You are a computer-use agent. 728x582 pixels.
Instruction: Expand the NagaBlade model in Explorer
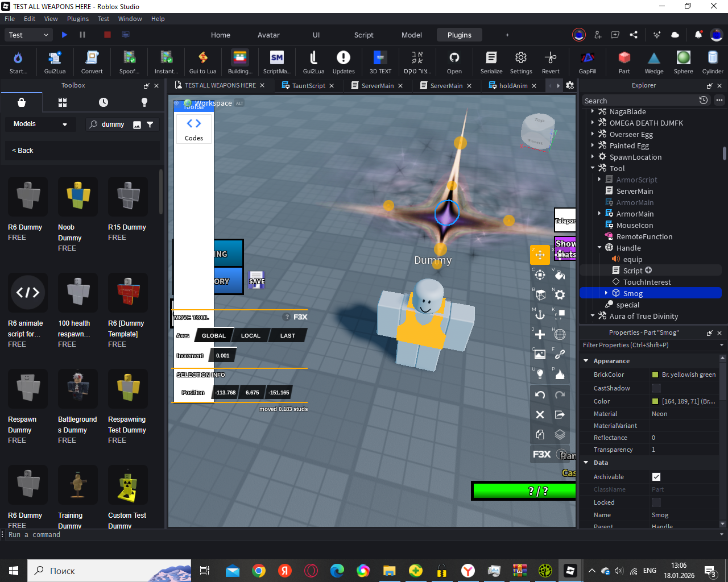click(x=593, y=111)
